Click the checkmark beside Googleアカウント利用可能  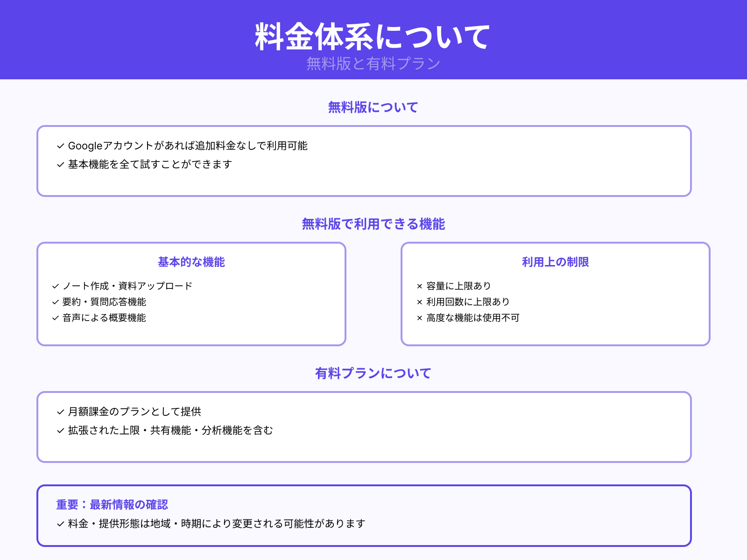click(x=60, y=146)
